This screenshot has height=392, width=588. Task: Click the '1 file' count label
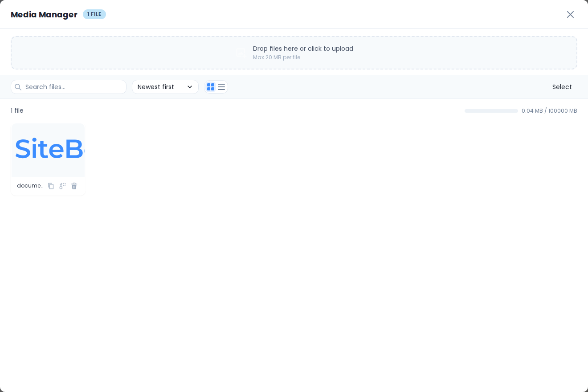coord(17,110)
